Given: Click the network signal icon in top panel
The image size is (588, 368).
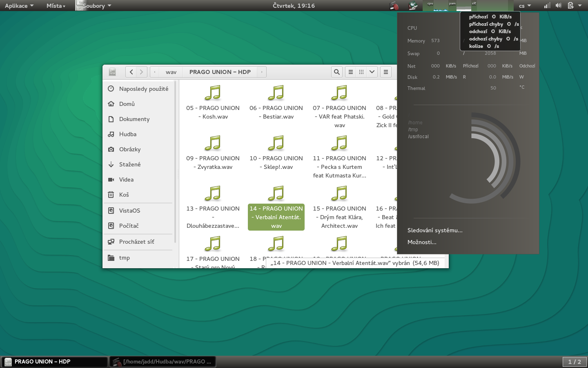Looking at the screenshot, I should (x=547, y=6).
